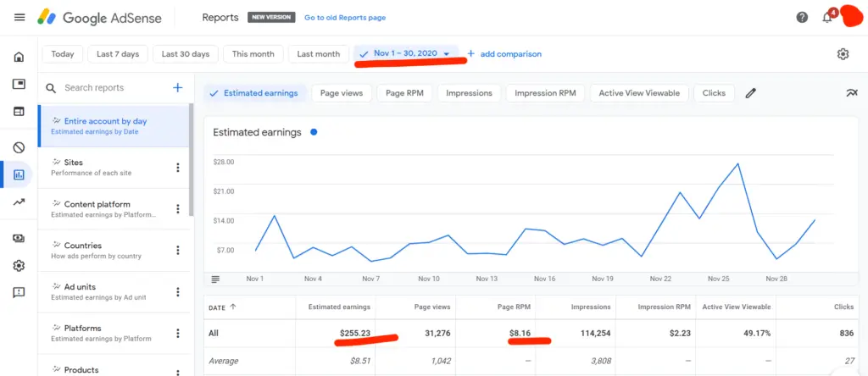Screen dimensions: 868x376
Task: Open more options for Sites report
Action: click(178, 168)
